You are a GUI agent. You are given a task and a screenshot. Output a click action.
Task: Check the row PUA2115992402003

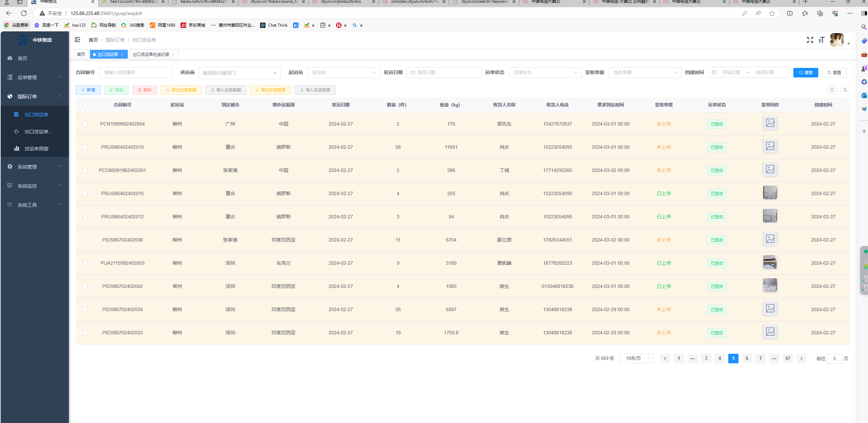tap(85, 263)
